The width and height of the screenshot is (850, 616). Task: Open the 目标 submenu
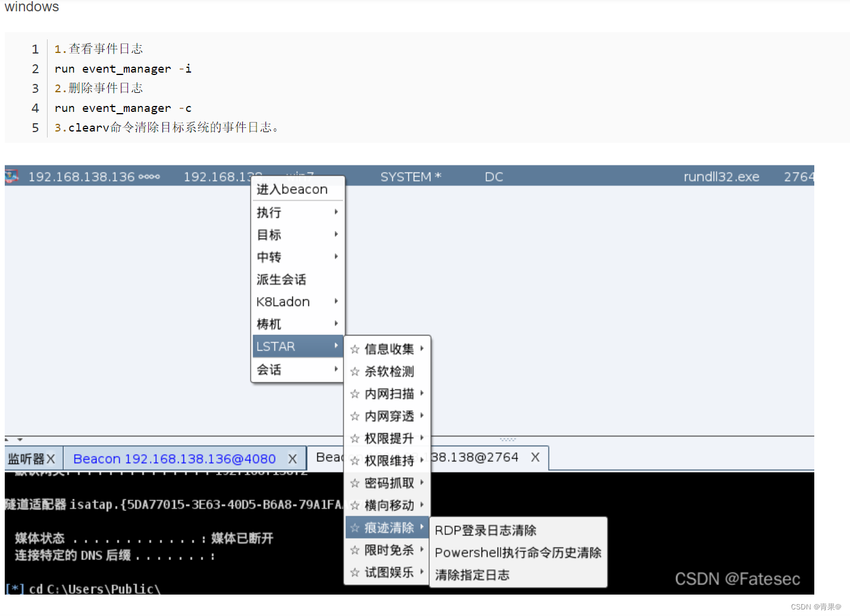pos(298,234)
